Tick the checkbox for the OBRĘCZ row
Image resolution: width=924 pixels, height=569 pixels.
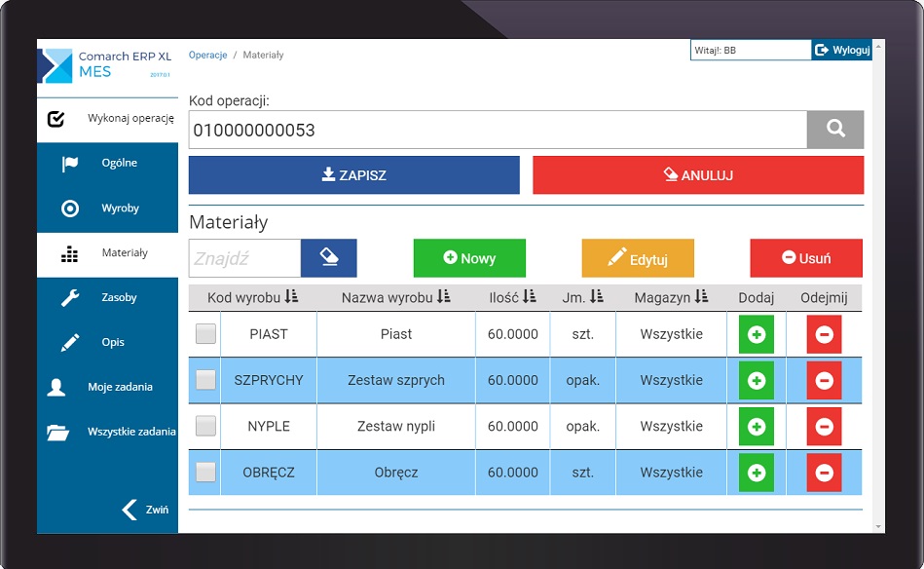click(205, 472)
